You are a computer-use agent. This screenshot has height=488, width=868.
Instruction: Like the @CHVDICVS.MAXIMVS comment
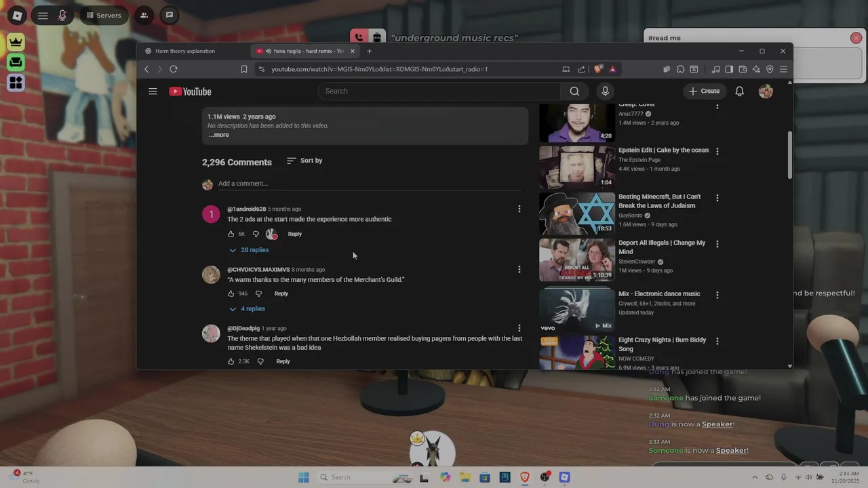[231, 293]
